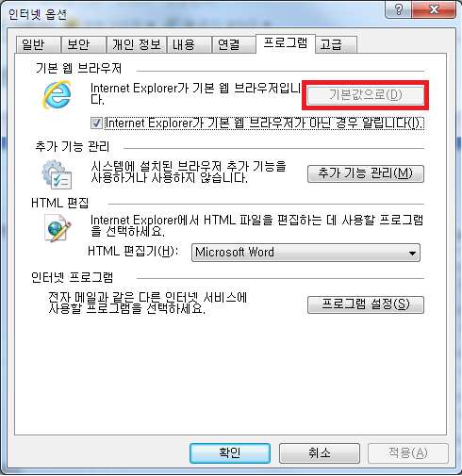462x476 pixels.
Task: Confirm with the 확인 button
Action: [x=230, y=453]
